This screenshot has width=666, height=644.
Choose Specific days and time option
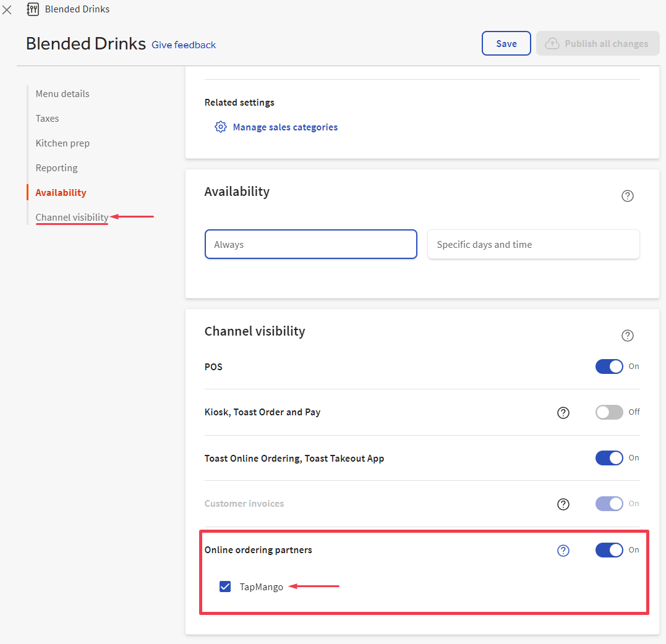tap(533, 244)
